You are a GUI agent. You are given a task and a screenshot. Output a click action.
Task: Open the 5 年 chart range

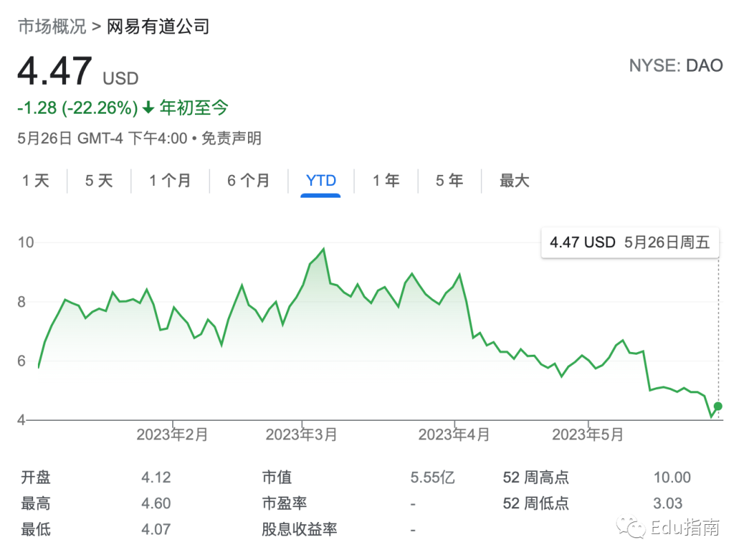tap(449, 181)
